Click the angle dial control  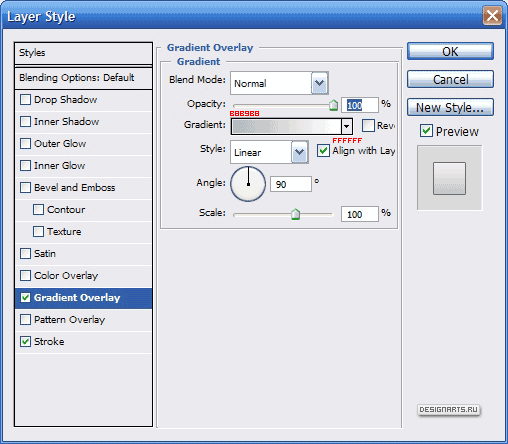click(x=248, y=184)
